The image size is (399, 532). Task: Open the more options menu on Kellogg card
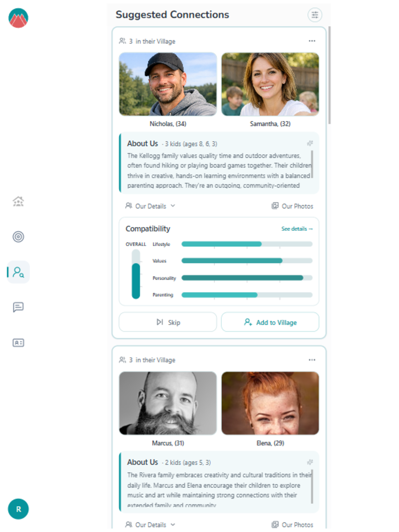(x=312, y=41)
